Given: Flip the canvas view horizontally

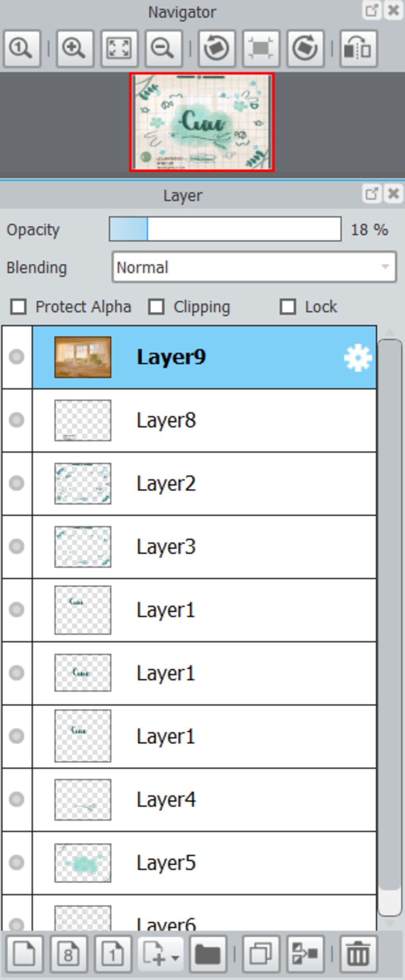Looking at the screenshot, I should 358,49.
